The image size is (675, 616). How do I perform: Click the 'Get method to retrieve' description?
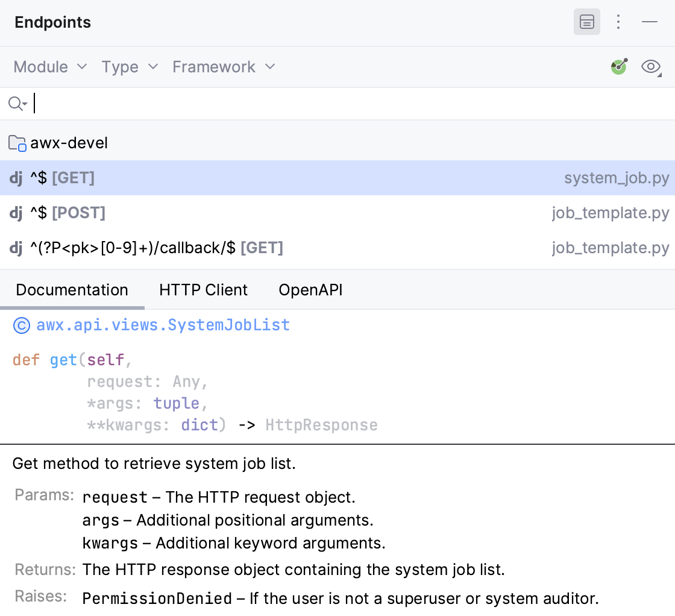[x=154, y=464]
